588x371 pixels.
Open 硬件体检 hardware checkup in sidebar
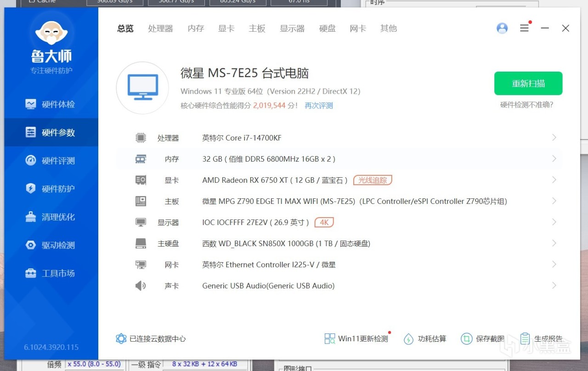51,104
